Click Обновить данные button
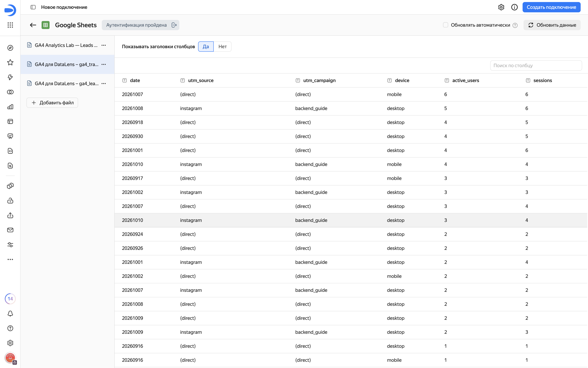Screen dimensions: 588x368 pos(552,25)
